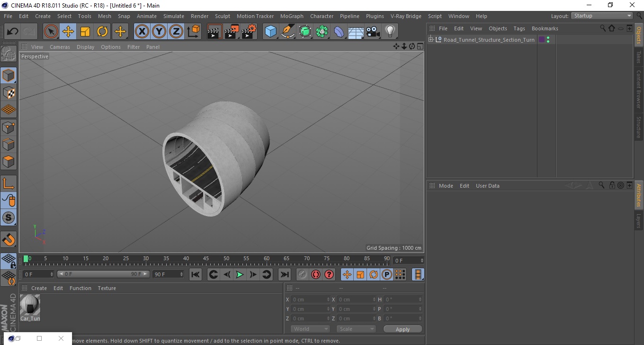Click the attribute manager lock icon

point(612,185)
